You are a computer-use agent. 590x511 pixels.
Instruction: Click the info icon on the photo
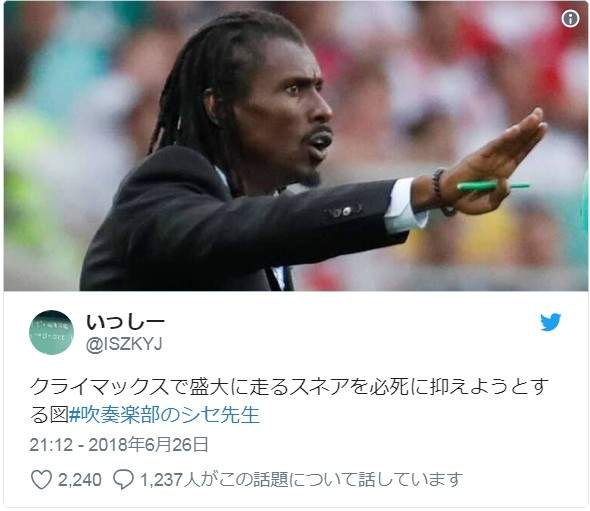point(570,18)
